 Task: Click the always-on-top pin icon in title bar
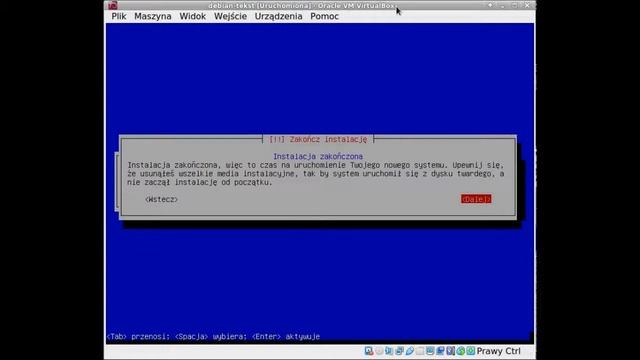490,5
